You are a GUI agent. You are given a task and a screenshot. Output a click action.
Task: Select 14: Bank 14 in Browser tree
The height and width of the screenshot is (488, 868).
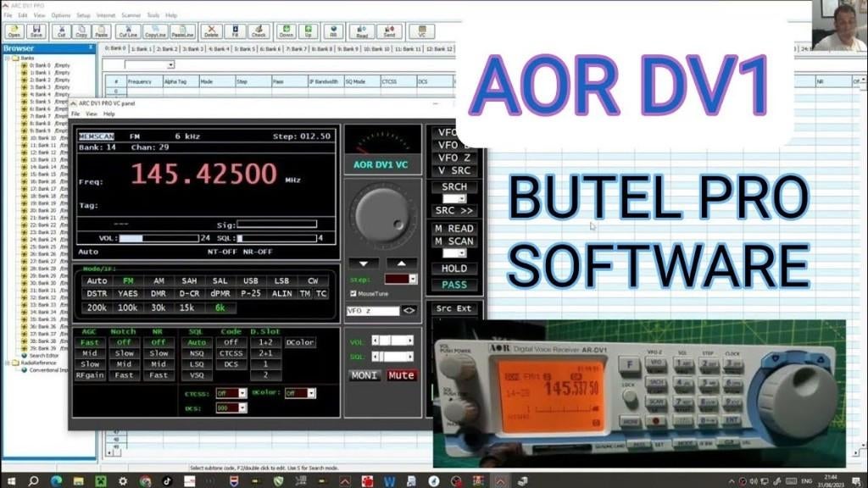point(43,167)
